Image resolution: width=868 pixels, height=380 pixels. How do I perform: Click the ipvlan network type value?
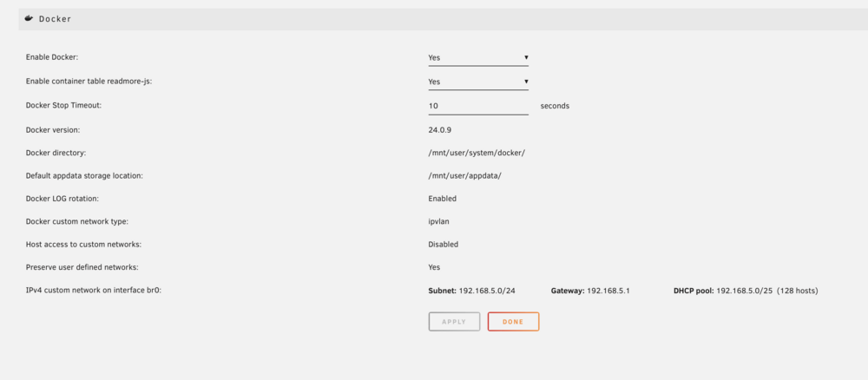[x=439, y=222]
